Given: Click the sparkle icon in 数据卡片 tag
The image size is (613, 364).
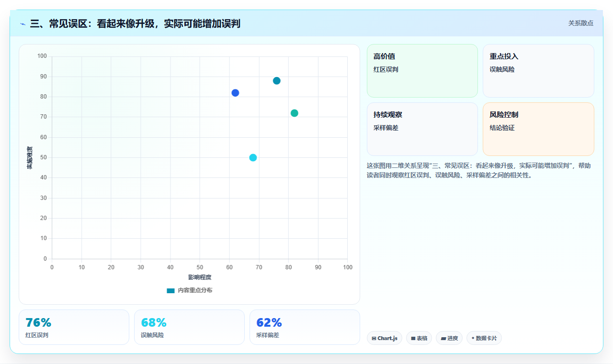Looking at the screenshot, I should click(473, 338).
